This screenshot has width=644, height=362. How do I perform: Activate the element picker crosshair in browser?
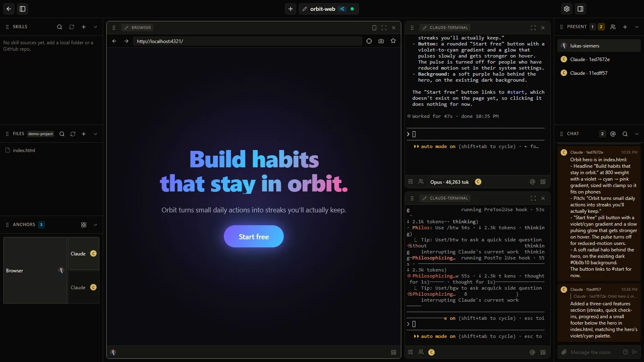(369, 41)
